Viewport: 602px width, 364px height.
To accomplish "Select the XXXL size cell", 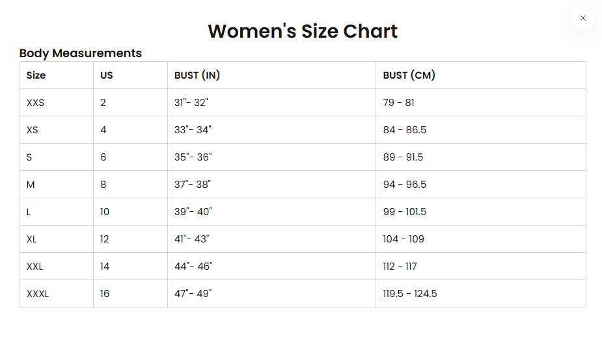I will [38, 294].
